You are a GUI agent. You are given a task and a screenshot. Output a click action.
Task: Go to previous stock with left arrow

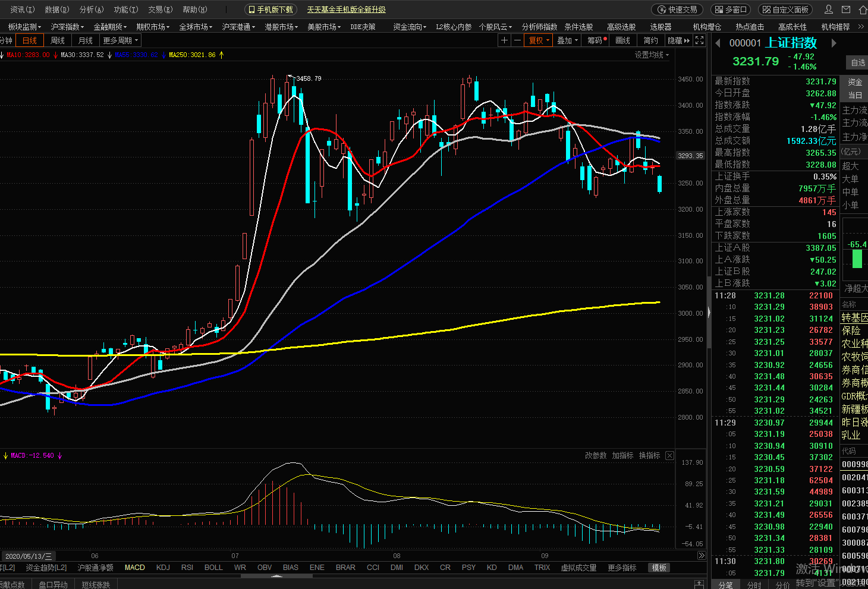click(x=718, y=43)
